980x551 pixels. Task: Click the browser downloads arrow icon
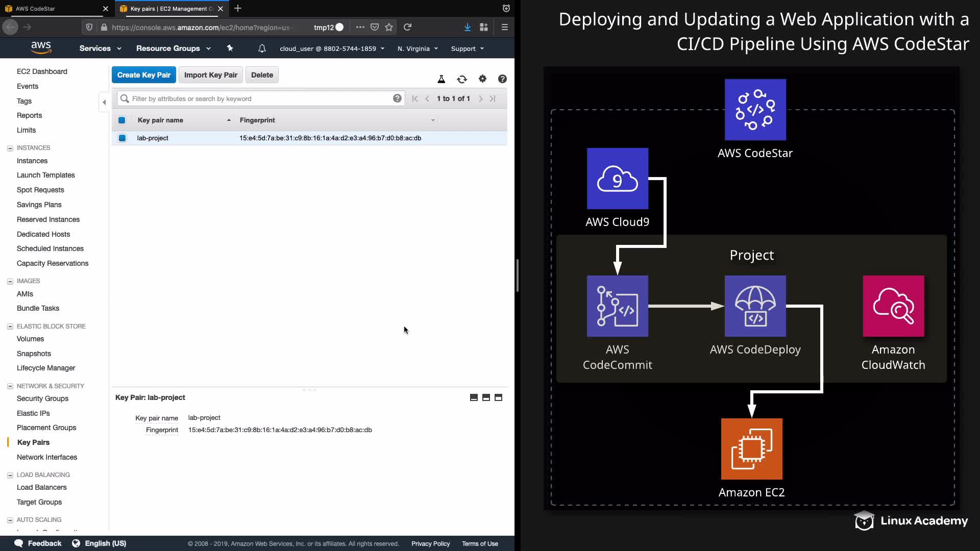click(467, 27)
